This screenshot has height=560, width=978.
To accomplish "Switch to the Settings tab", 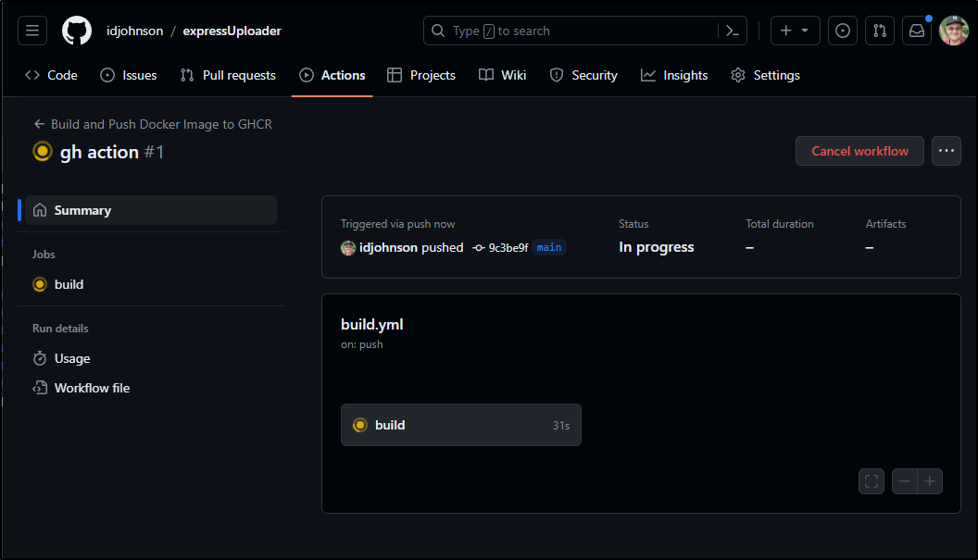I will tap(765, 76).
